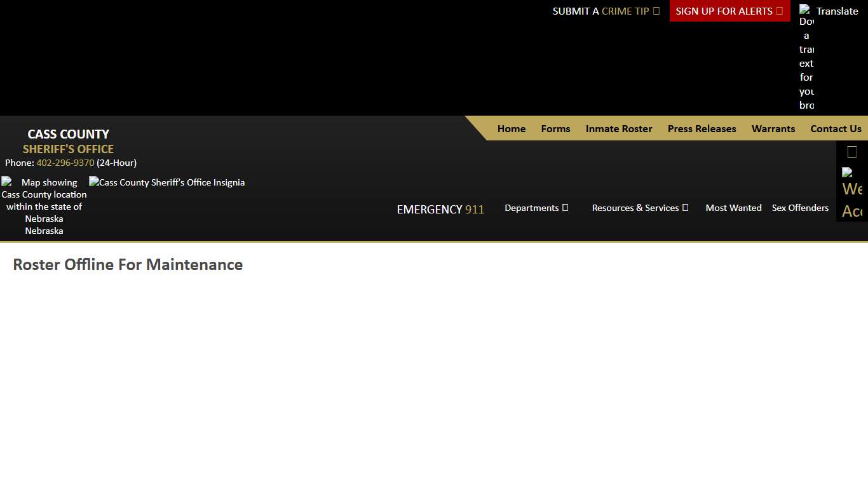This screenshot has width=868, height=488.
Task: Click the Web Accessibility icon at right edge
Action: tap(851, 193)
